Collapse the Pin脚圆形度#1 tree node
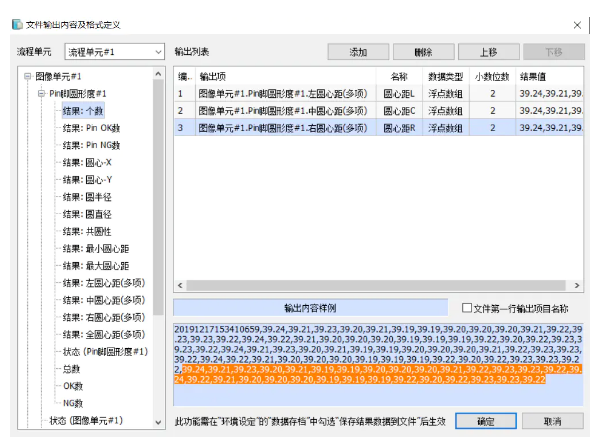 42,93
